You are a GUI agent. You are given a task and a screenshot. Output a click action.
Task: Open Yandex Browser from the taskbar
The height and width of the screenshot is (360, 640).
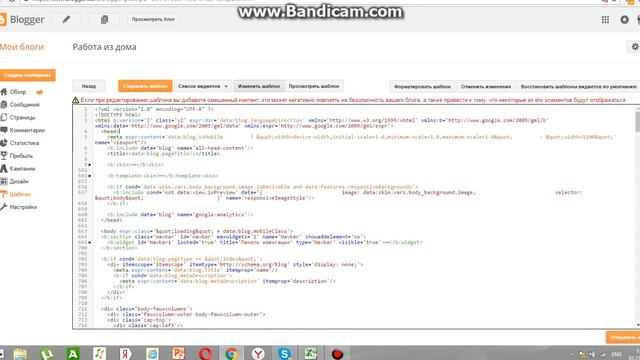click(258, 353)
